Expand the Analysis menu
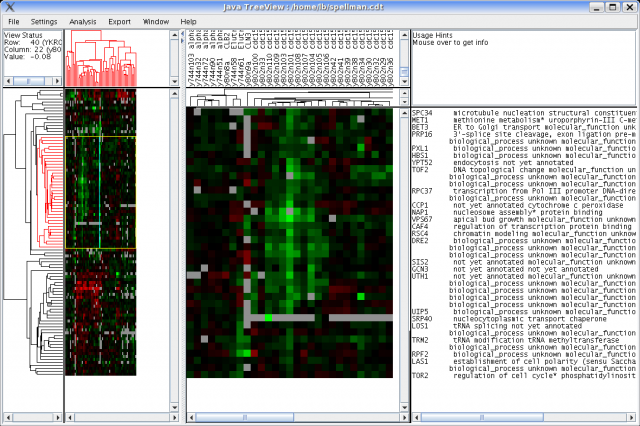This screenshot has width=640, height=426. click(84, 20)
